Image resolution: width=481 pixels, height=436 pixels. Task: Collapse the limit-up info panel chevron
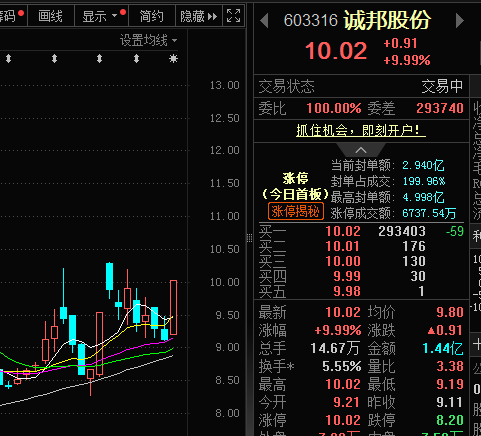point(361,150)
